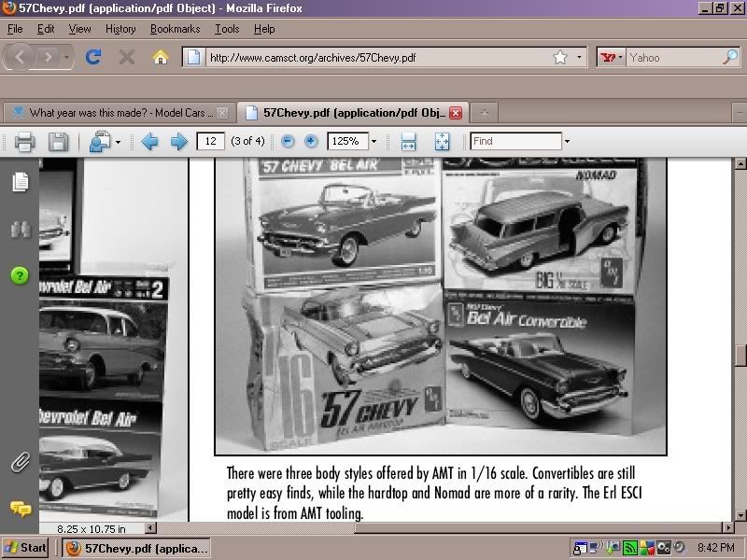747x560 pixels.
Task: Open the zoom percentage dropdown
Action: point(375,141)
